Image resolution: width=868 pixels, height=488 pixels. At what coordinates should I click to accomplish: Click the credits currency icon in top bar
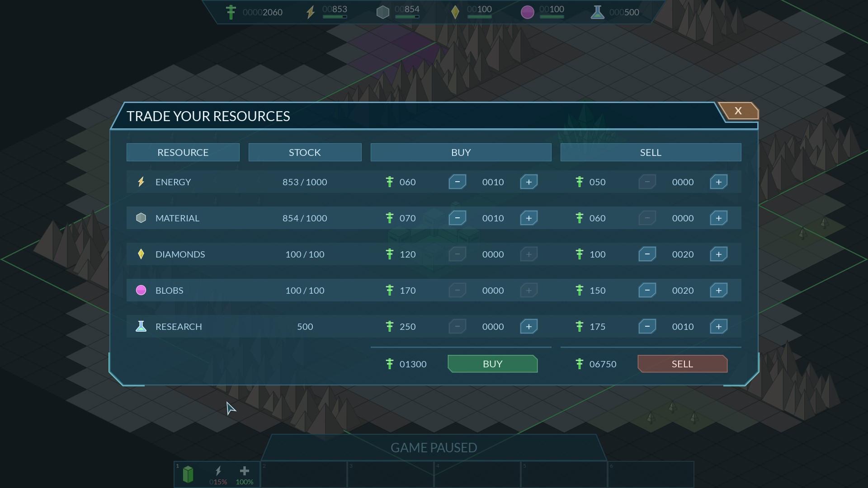point(231,12)
